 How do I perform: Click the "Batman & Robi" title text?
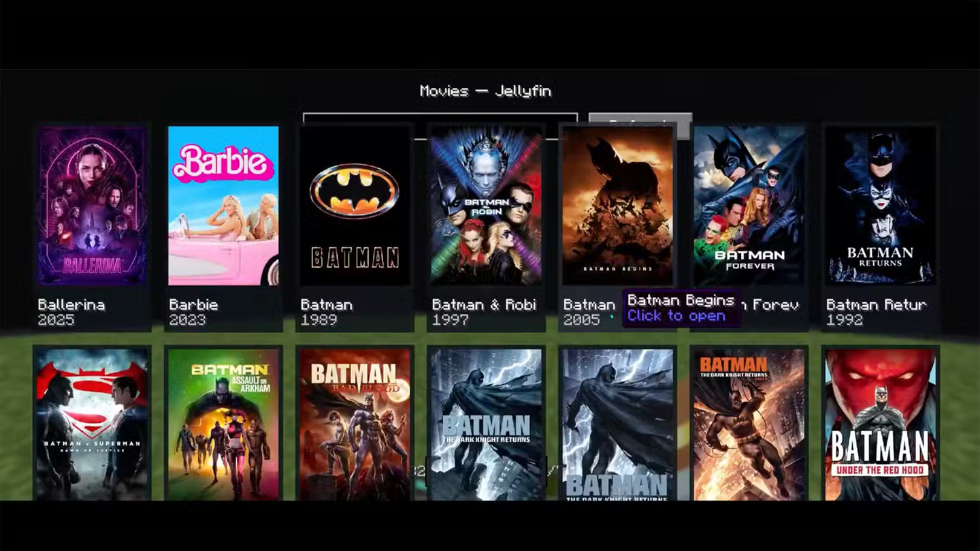click(x=484, y=304)
